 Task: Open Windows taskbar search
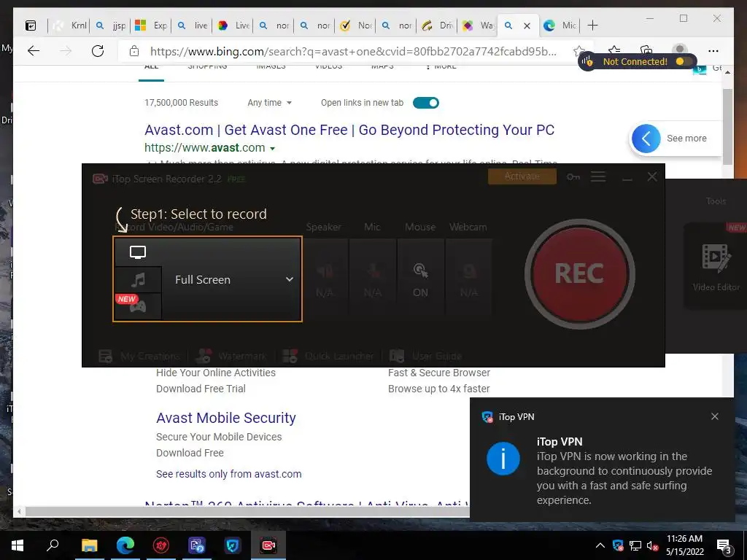coord(53,545)
